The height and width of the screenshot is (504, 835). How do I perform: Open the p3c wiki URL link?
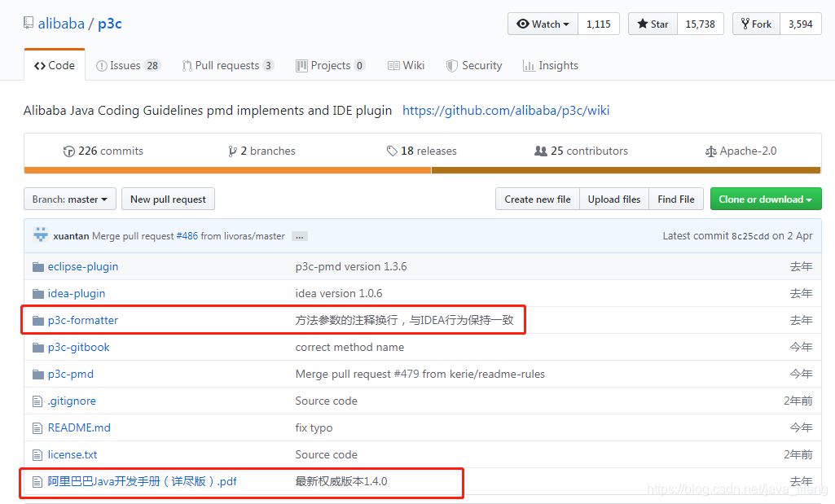[x=506, y=111]
